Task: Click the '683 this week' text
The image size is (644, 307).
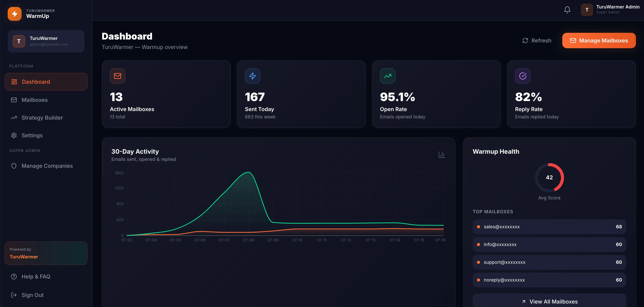Action: (x=260, y=117)
